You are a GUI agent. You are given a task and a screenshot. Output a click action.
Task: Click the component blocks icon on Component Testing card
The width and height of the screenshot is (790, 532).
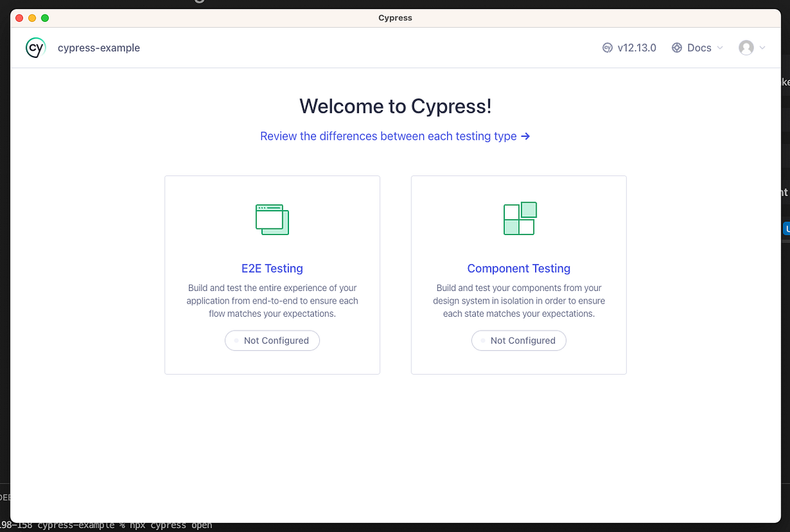tap(519, 218)
